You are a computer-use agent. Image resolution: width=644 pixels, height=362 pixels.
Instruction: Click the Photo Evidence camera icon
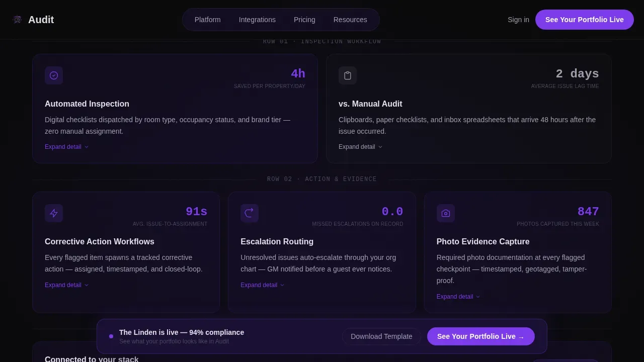click(446, 213)
